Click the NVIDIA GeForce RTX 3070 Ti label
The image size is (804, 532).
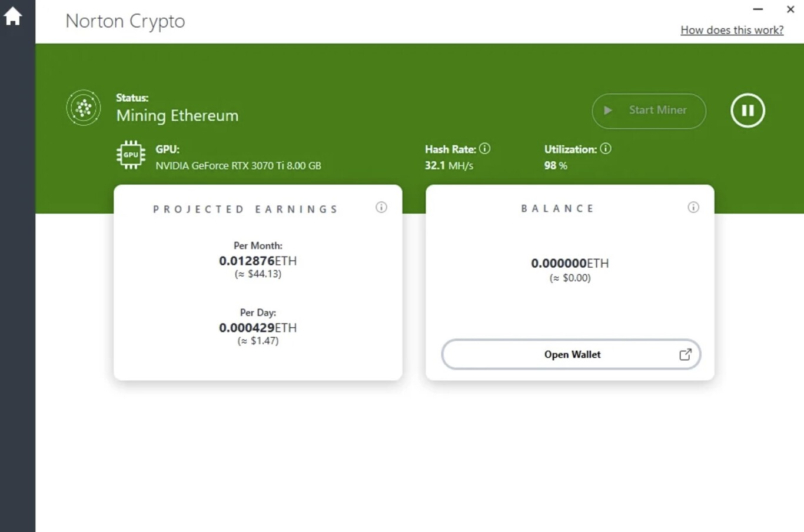(238, 166)
